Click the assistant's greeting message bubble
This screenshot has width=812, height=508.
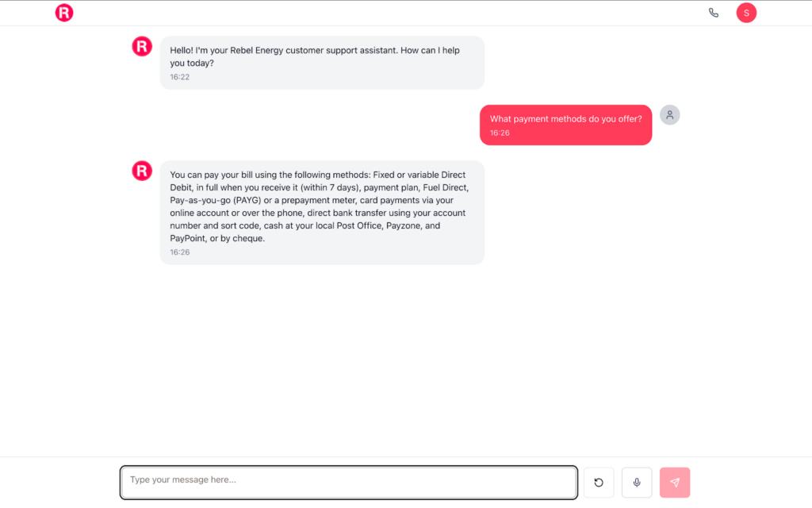(322, 63)
